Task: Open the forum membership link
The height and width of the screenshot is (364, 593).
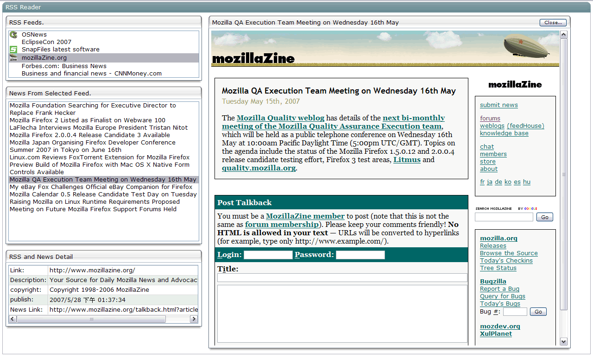Action: (282, 225)
